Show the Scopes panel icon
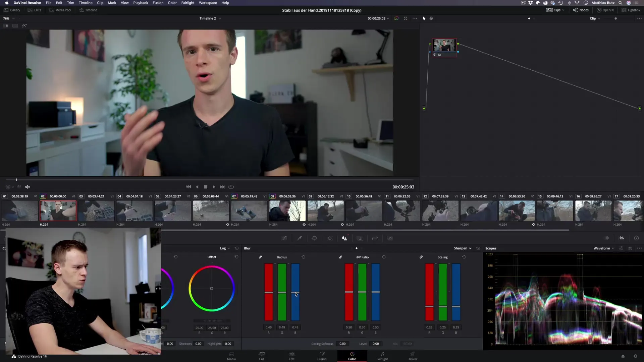The height and width of the screenshot is (362, 644). 621,238
